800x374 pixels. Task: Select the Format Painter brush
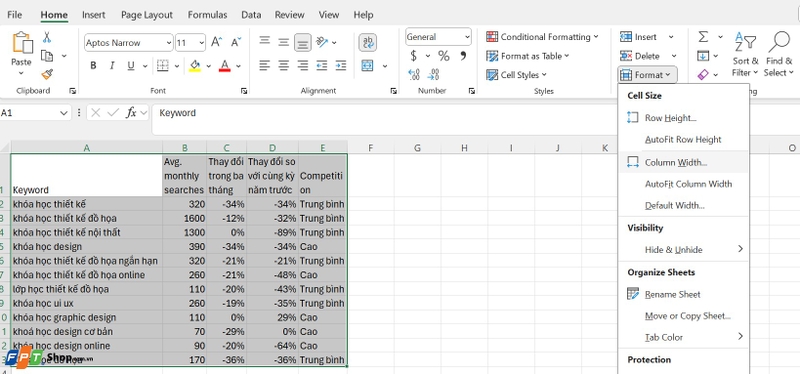[47, 74]
